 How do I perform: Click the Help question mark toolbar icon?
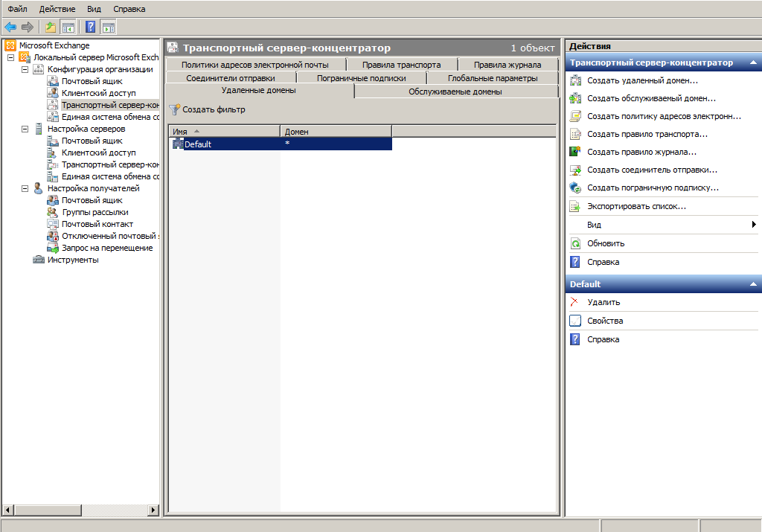90,28
